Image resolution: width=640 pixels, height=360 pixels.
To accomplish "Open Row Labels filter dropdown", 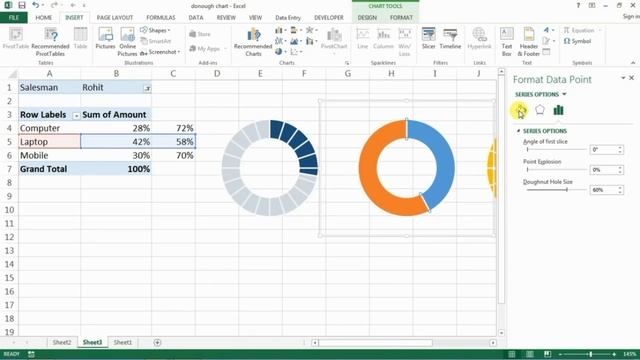I will tap(76, 116).
